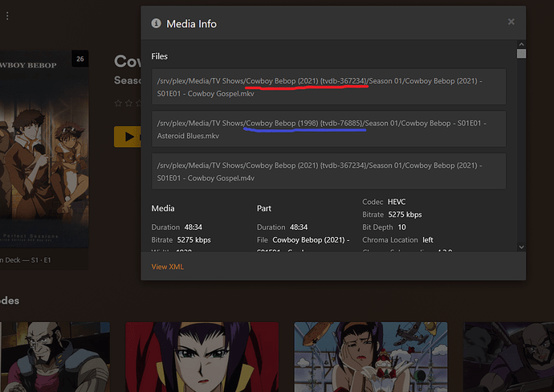
Task: Click the Part Duration 48:34 value
Action: (299, 227)
